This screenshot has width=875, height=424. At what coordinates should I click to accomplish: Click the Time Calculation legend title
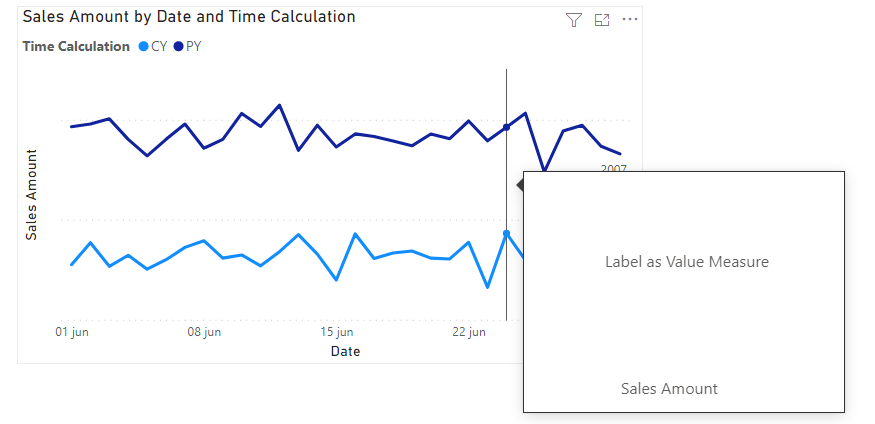[76, 46]
